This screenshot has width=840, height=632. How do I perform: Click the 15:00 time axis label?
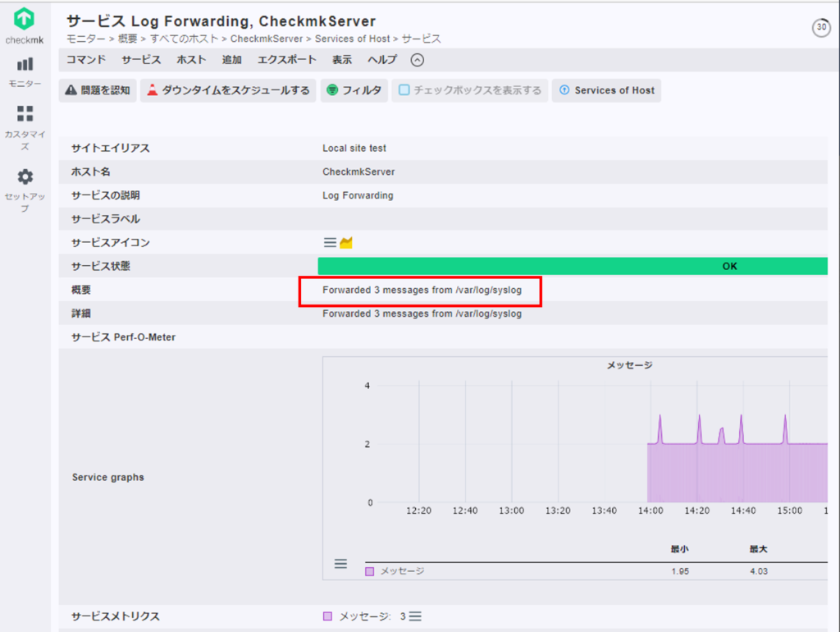790,511
